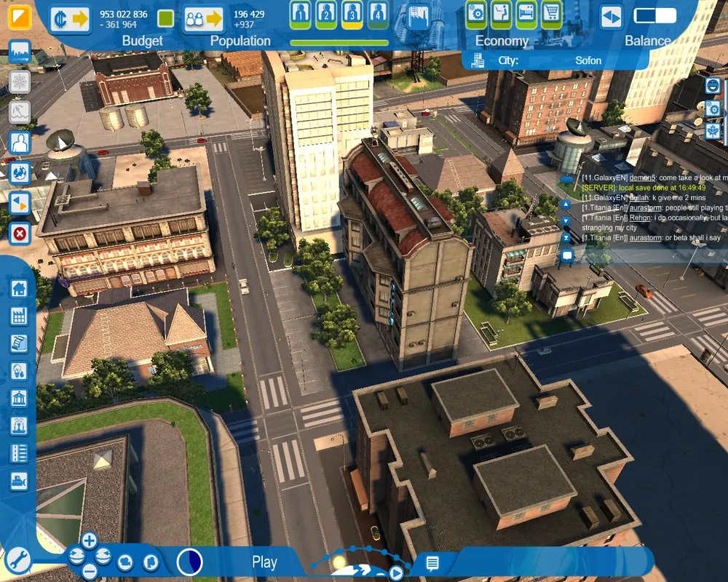Zoom in with the plus camera button

[x=89, y=541]
